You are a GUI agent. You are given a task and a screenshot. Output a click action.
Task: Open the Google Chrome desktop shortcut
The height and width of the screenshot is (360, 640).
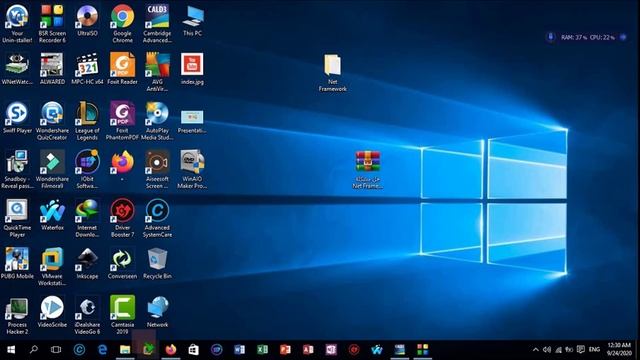click(x=122, y=23)
